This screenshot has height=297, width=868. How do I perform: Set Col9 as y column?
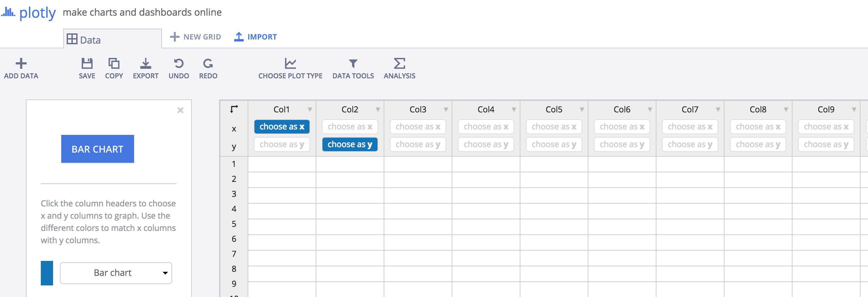pos(826,144)
